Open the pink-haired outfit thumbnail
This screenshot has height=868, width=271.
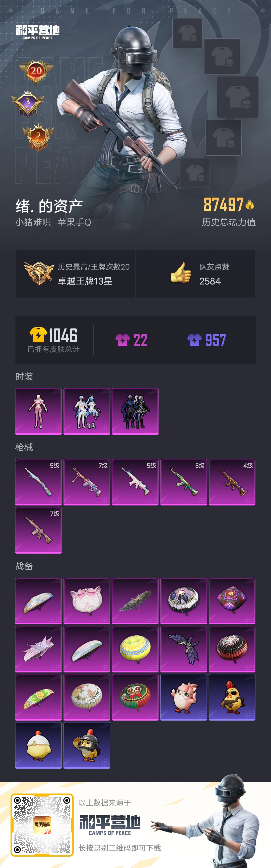pyautogui.click(x=38, y=411)
